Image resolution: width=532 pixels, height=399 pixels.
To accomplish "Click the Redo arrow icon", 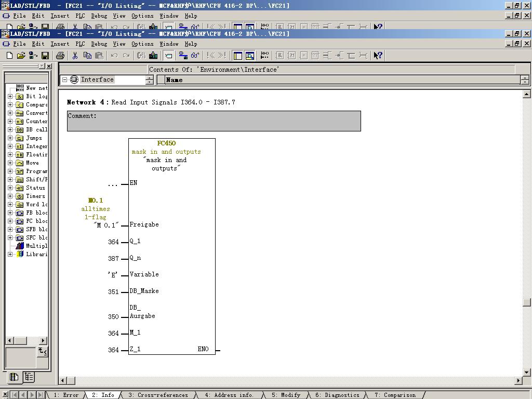I will (x=126, y=55).
